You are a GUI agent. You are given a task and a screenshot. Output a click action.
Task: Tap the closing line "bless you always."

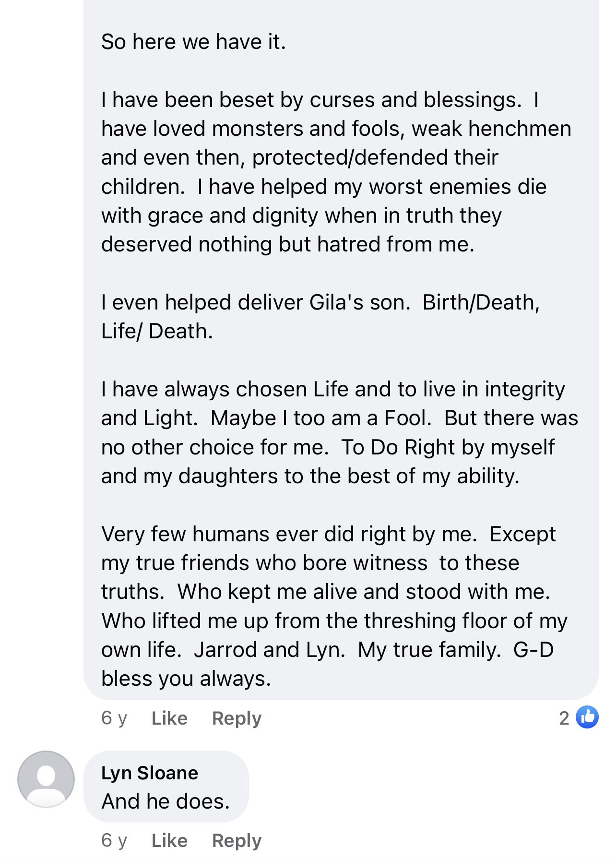point(186,679)
